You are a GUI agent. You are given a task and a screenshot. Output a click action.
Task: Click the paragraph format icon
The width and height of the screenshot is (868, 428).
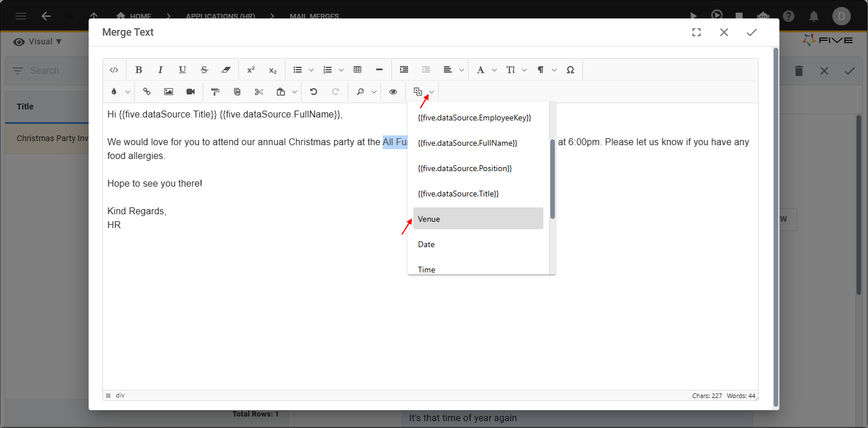click(540, 70)
